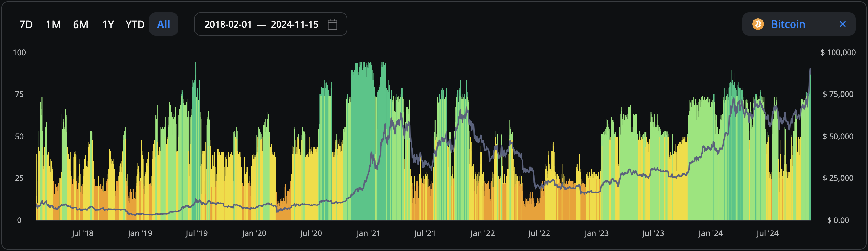Viewport: 868px width, 251px height.
Task: Select the 1Y range option
Action: 108,25
